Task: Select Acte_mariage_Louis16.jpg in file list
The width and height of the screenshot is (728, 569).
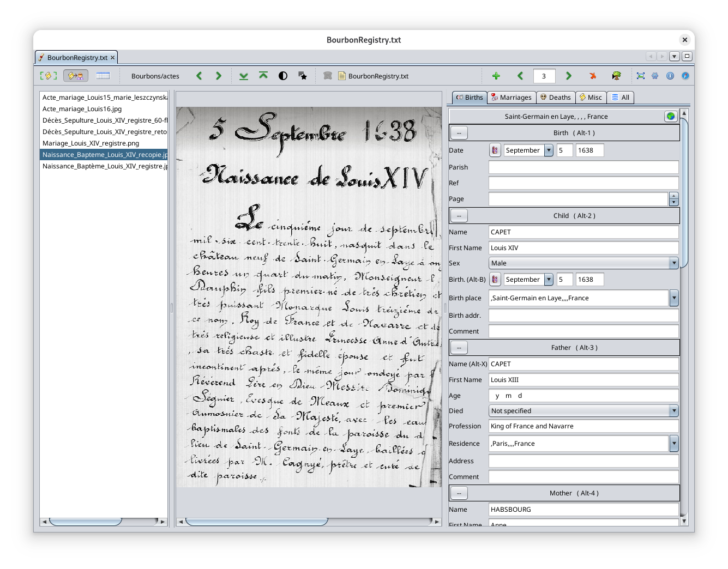Action: pyautogui.click(x=104, y=109)
